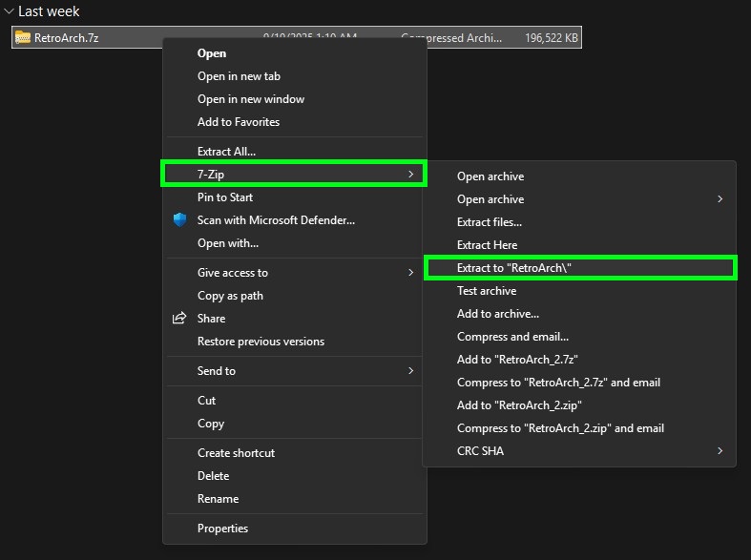Choose Open in new tab
Image resolution: width=751 pixels, height=560 pixels.
(239, 76)
